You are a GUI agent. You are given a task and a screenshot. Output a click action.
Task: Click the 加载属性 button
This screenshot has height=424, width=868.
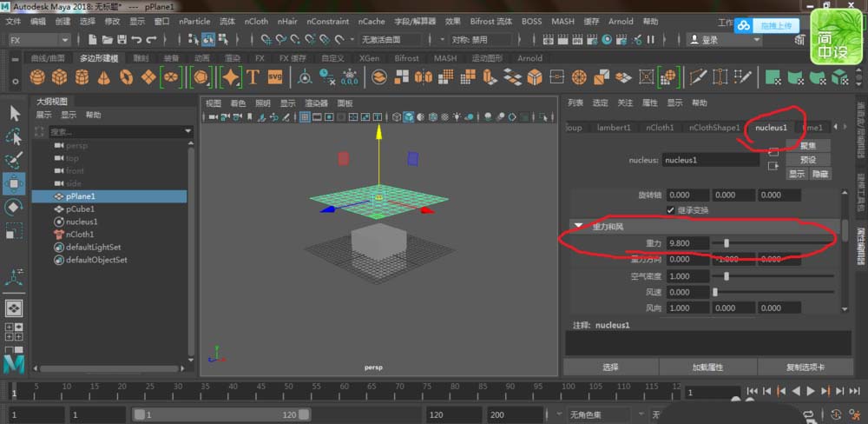[x=708, y=368]
